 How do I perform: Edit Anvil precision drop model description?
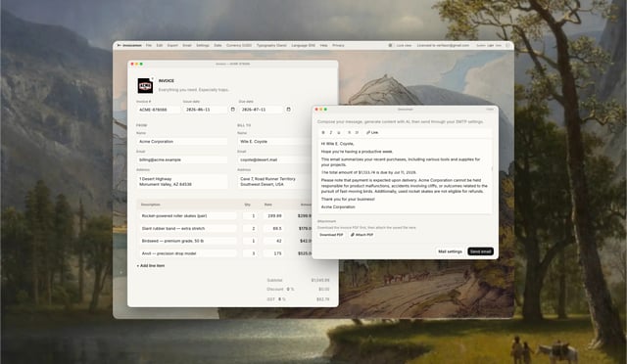tap(188, 253)
